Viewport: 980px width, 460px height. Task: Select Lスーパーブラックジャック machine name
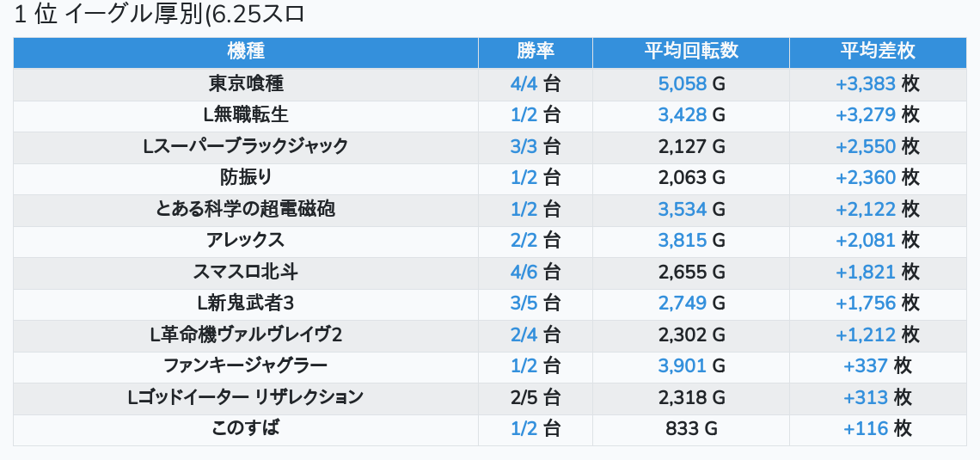(246, 146)
